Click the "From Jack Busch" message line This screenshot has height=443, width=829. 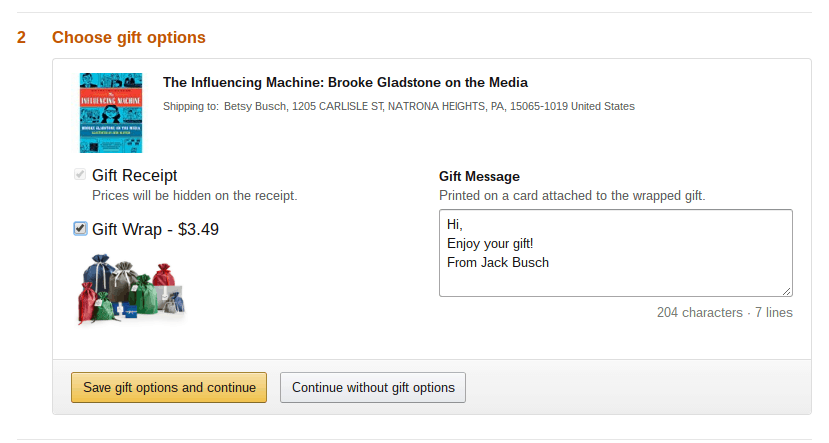tap(498, 263)
